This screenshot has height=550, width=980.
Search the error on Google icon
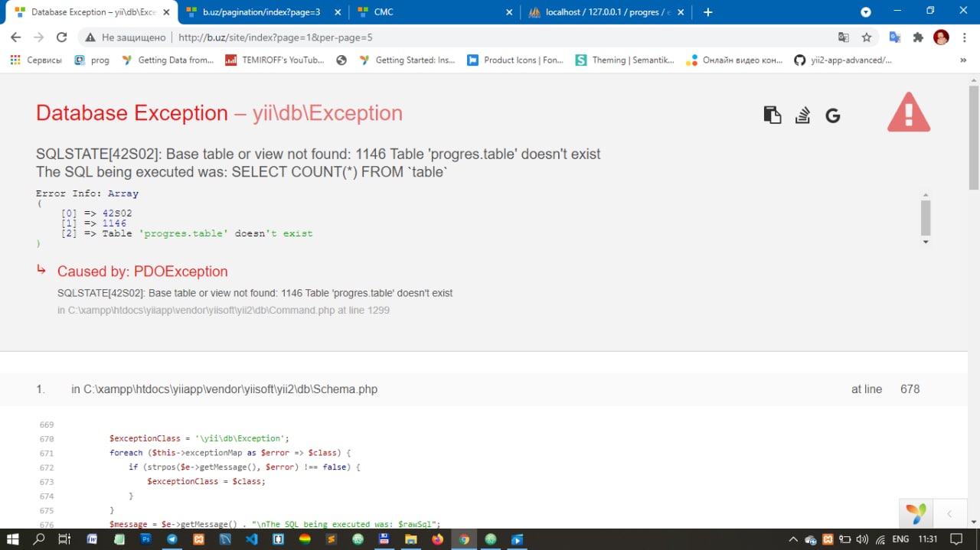tap(833, 116)
